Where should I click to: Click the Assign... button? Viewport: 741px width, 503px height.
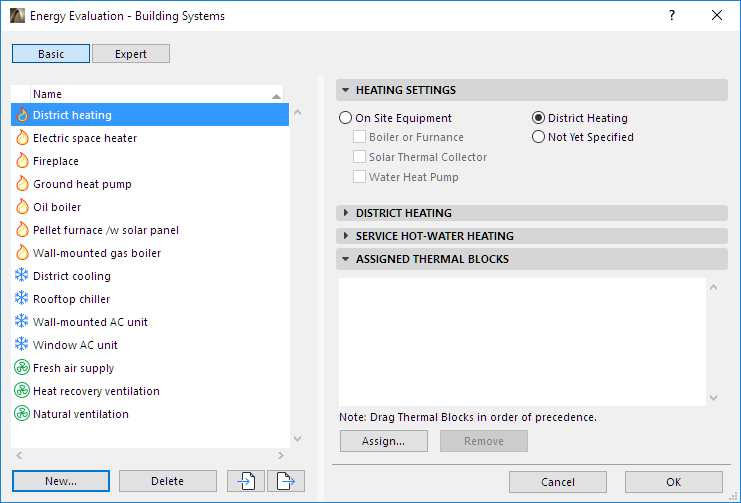[384, 441]
